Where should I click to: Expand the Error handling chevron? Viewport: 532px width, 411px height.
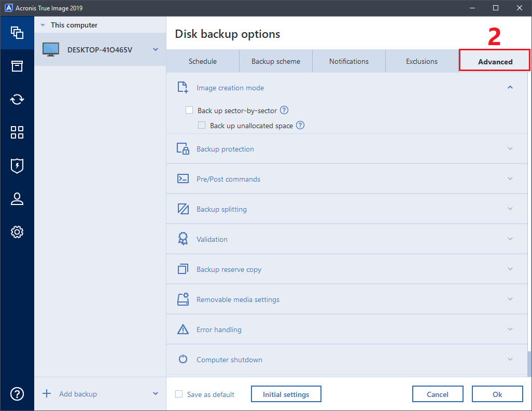[510, 329]
